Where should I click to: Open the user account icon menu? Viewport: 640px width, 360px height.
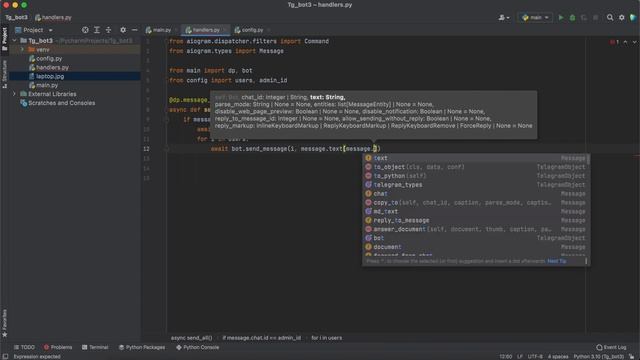coord(504,18)
